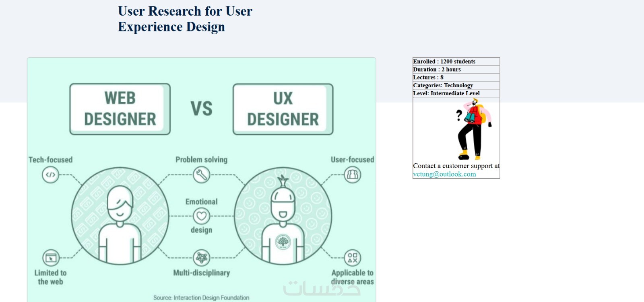
Task: Click the Applicable to diverse areas icon
Action: click(x=353, y=258)
